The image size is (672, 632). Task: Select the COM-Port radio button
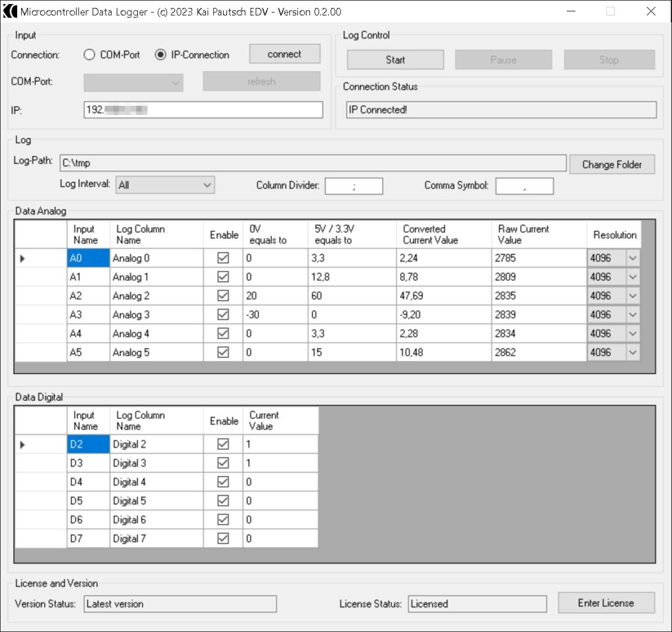pyautogui.click(x=89, y=55)
